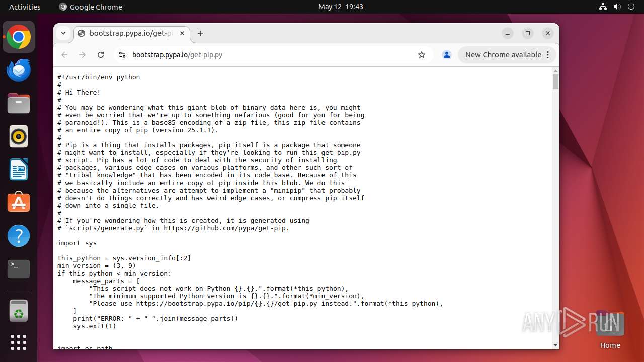This screenshot has height=362, width=644.
Task: Reload the get-pip.py page
Action: pos(101,55)
